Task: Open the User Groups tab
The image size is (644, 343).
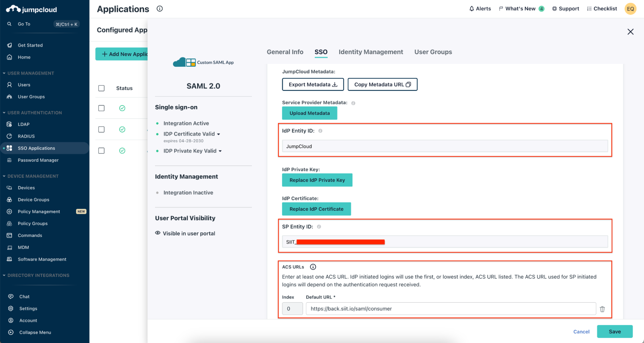Action: click(433, 52)
